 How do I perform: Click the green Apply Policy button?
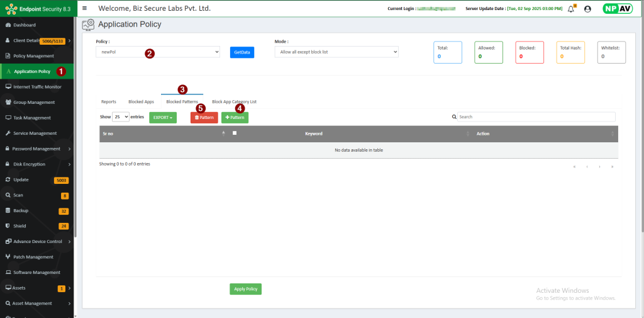point(245,289)
